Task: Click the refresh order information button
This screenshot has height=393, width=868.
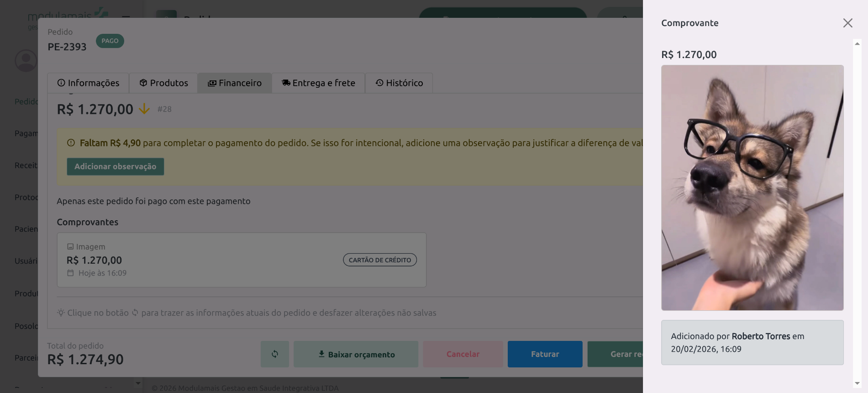Action: [275, 354]
